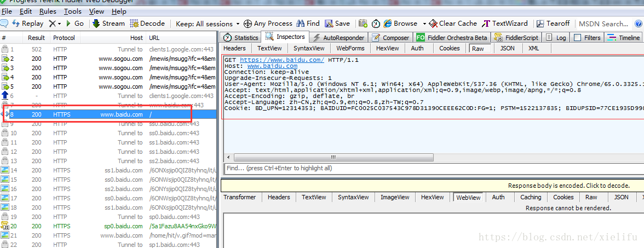Click the Tearoff button
Image resolution: width=644 pixels, height=248 pixels.
553,24
